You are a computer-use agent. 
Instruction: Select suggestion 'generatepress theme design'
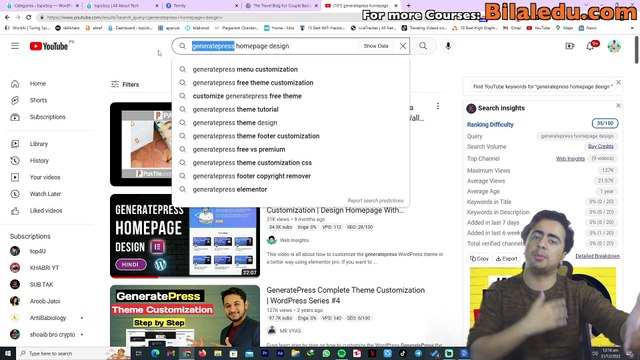click(290, 123)
